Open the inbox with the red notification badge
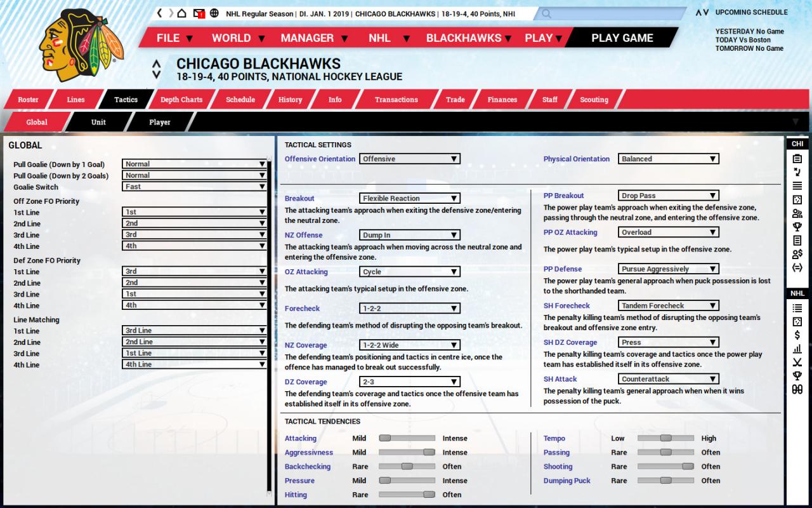Screen dimensions: 812x508 pos(198,12)
